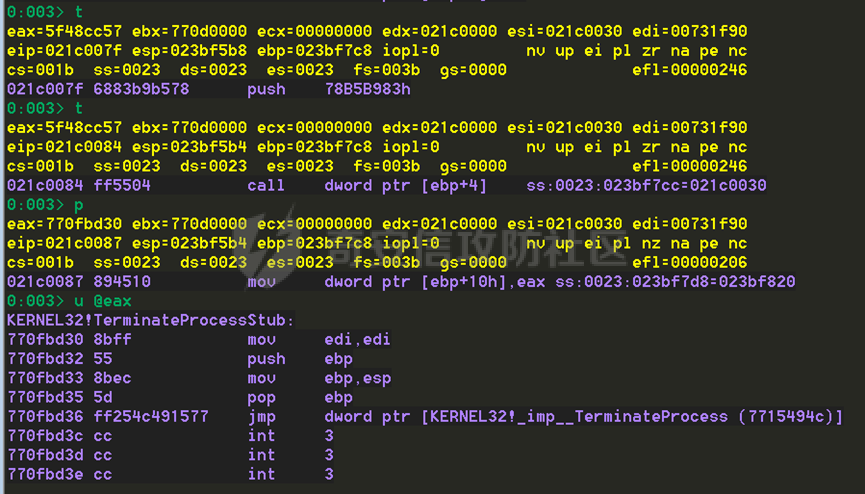Click the eip=021c007f register value
The height and width of the screenshot is (494, 865).
click(x=64, y=51)
